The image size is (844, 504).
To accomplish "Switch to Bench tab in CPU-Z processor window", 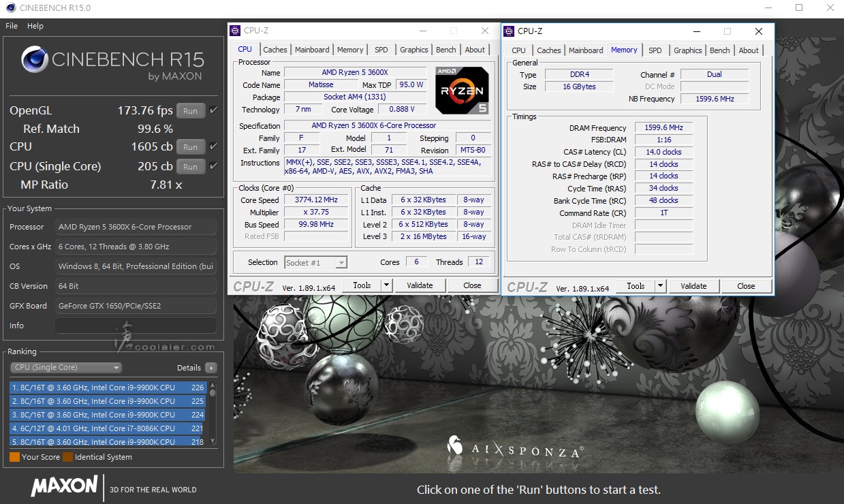I will pyautogui.click(x=446, y=50).
